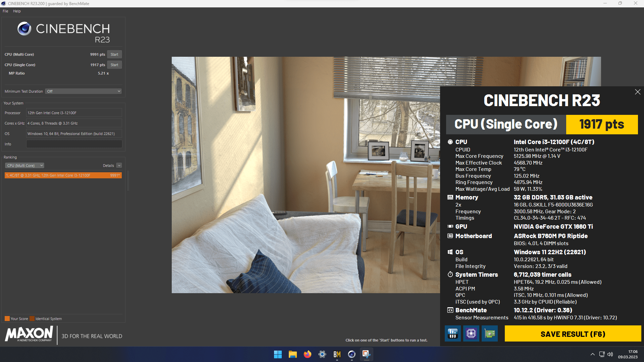The height and width of the screenshot is (362, 644).
Task: Open the green graphics card tool icon
Action: 490,333
